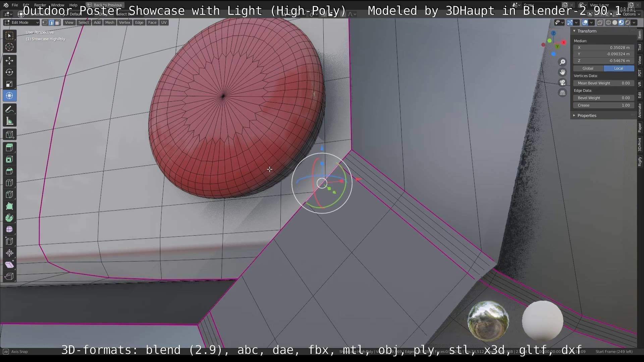Choose the Measure ruler tool
The width and height of the screenshot is (644, 362).
[x=9, y=121]
